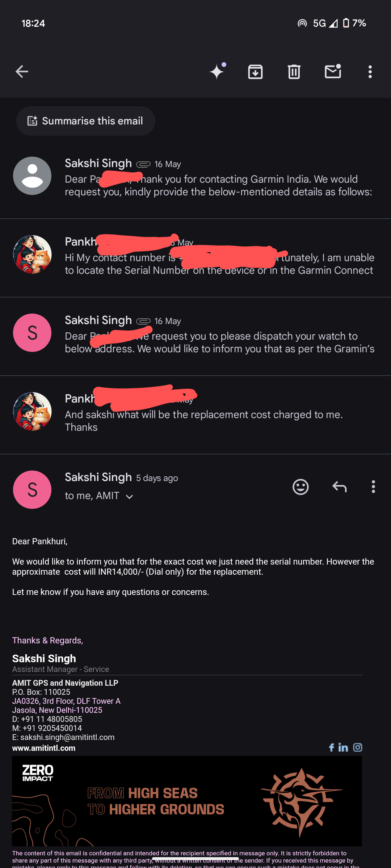Reply to Sakshi Singh's latest message
The width and height of the screenshot is (391, 868).
pyautogui.click(x=339, y=487)
